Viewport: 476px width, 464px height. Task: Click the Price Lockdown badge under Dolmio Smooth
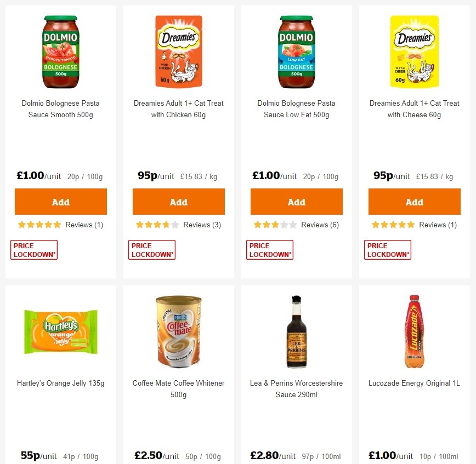[33, 249]
